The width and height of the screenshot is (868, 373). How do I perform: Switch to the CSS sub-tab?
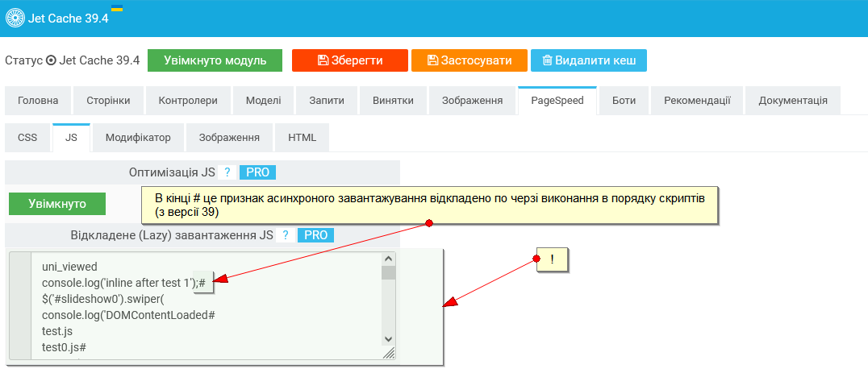pos(27,138)
